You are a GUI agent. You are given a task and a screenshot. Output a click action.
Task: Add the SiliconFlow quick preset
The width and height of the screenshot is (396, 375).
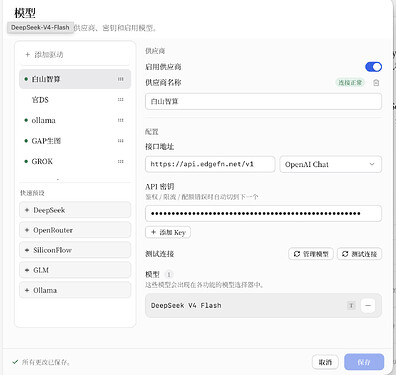pos(75,250)
